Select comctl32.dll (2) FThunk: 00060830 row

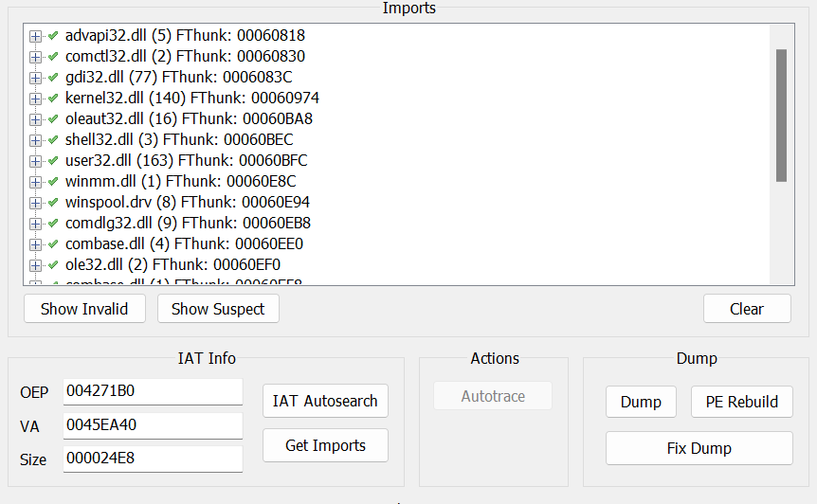pos(185,56)
